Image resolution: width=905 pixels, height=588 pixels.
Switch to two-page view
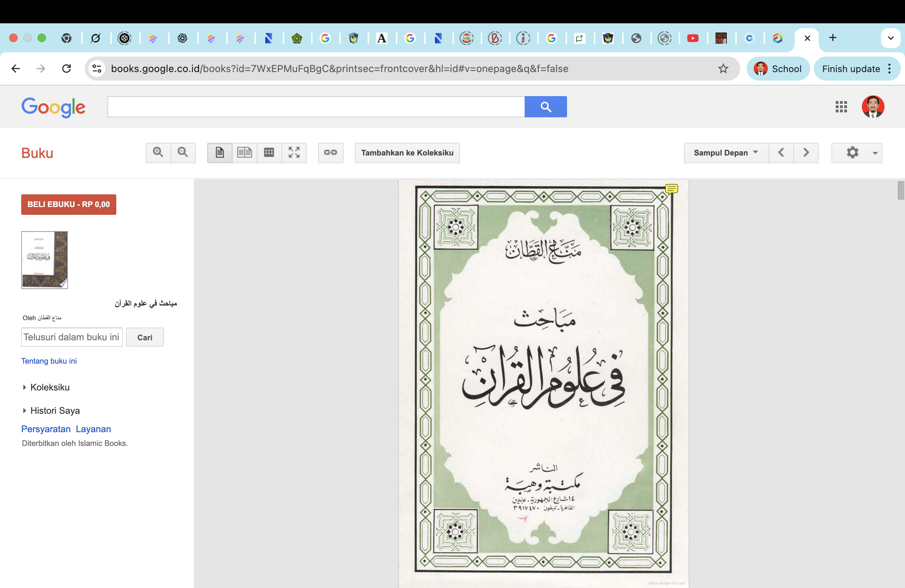point(245,153)
